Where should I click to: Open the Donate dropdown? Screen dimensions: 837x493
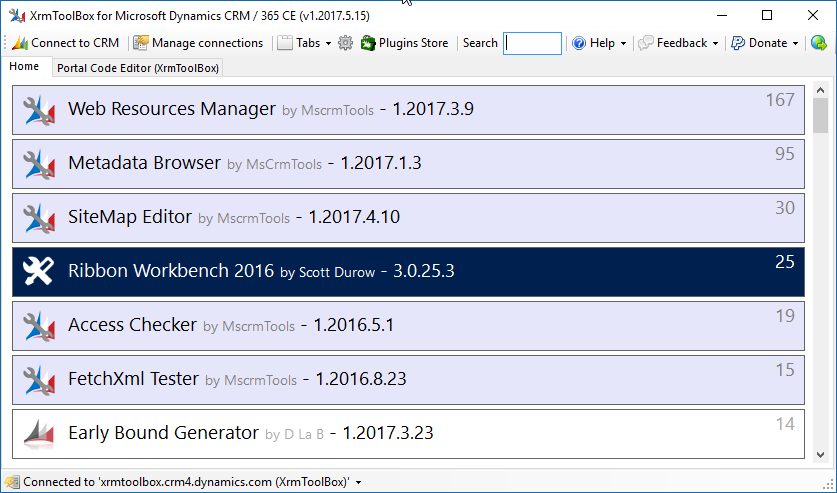(765, 43)
